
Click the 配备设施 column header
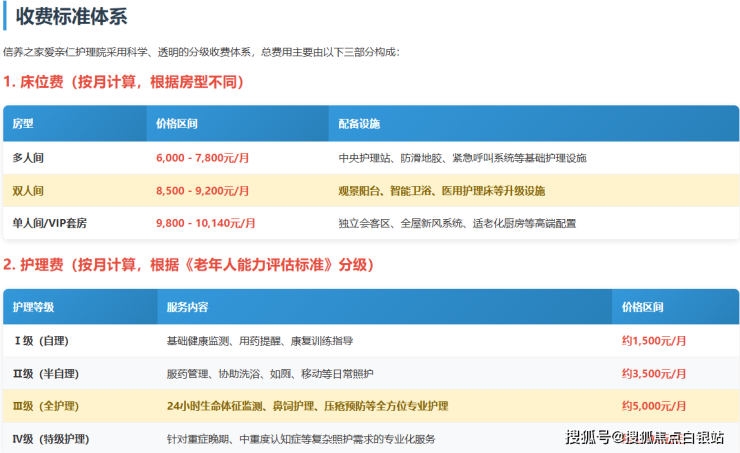click(359, 124)
